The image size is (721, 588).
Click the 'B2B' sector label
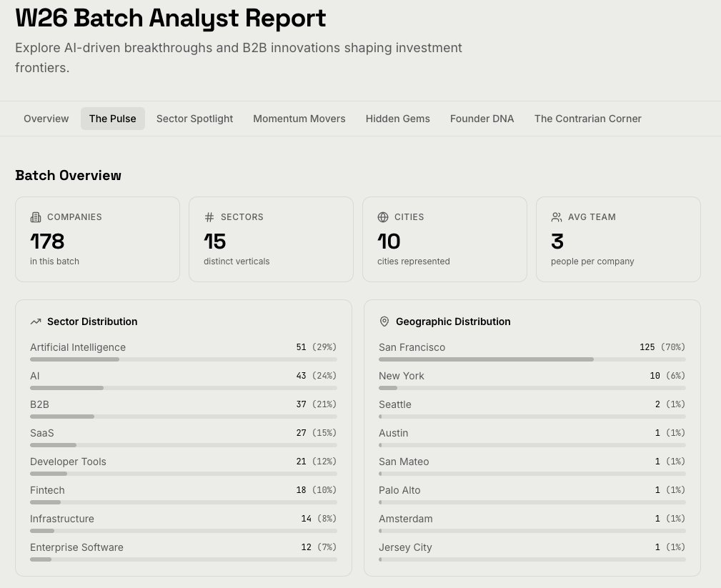tap(39, 404)
